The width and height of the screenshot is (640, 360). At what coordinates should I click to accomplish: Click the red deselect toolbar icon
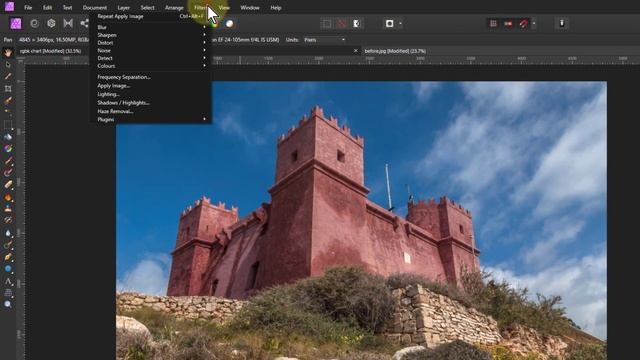[342, 24]
